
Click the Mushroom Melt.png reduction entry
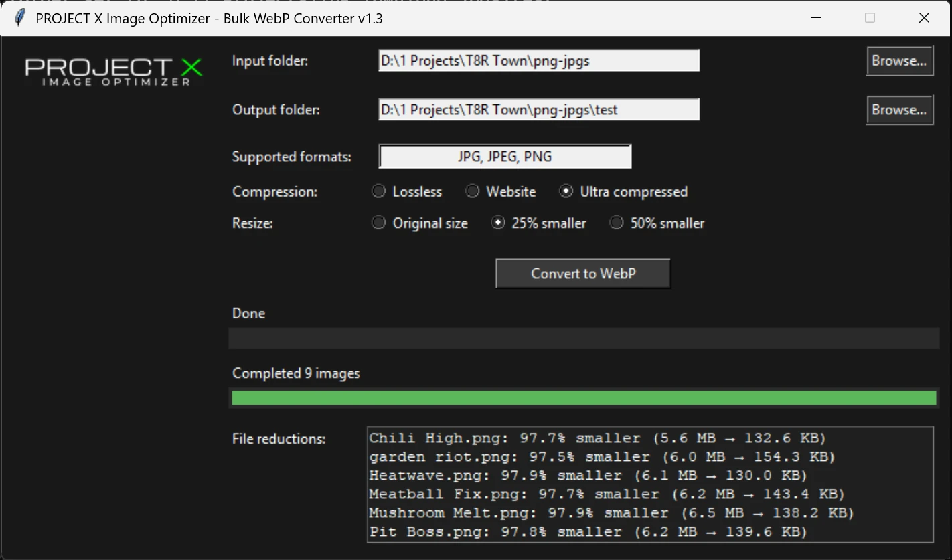611,512
